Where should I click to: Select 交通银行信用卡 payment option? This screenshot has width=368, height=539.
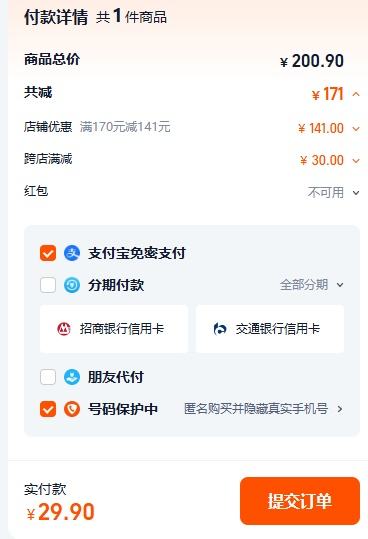click(270, 329)
